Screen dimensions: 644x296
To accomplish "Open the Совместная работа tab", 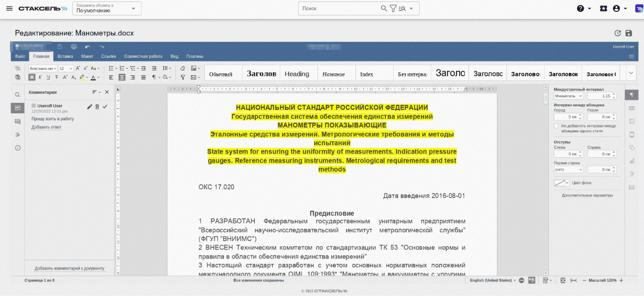I will tap(143, 56).
